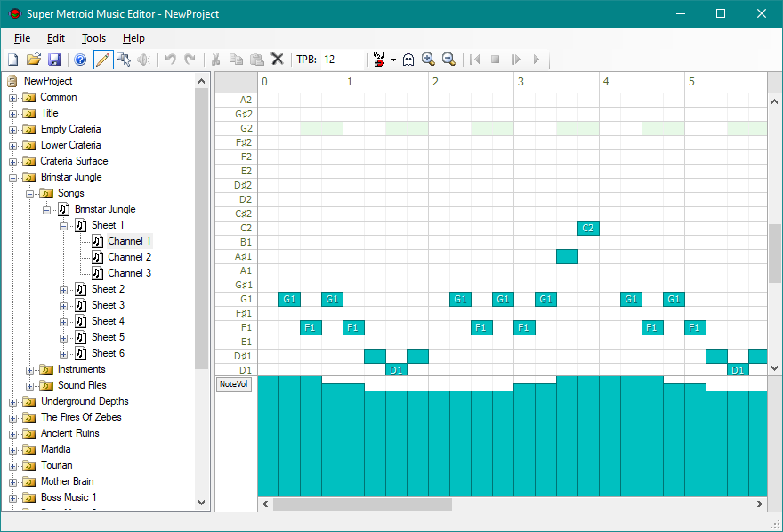Select The Fires Of Zebes folder
The width and height of the screenshot is (783, 532).
[81, 417]
